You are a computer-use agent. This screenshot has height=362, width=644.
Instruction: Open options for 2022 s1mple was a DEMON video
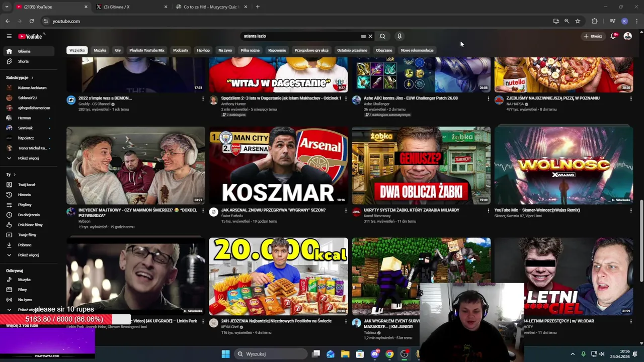(203, 99)
